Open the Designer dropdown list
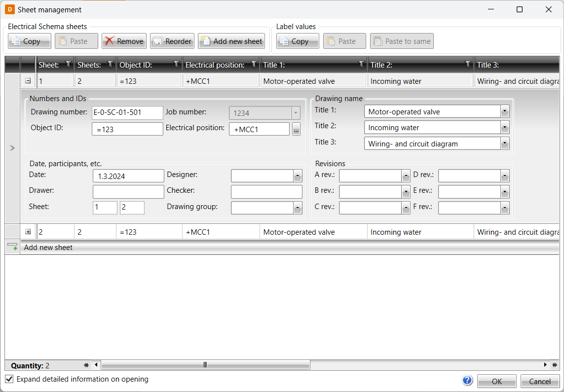 coord(298,176)
